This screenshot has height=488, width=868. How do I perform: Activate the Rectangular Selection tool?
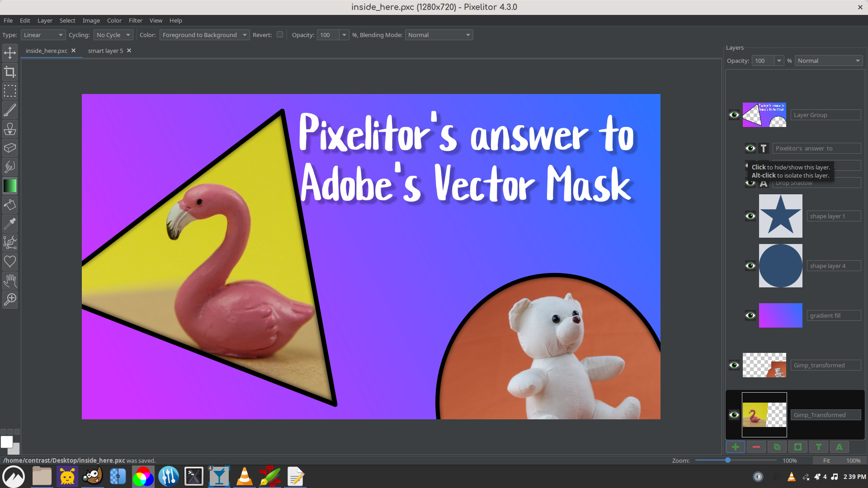click(9, 91)
